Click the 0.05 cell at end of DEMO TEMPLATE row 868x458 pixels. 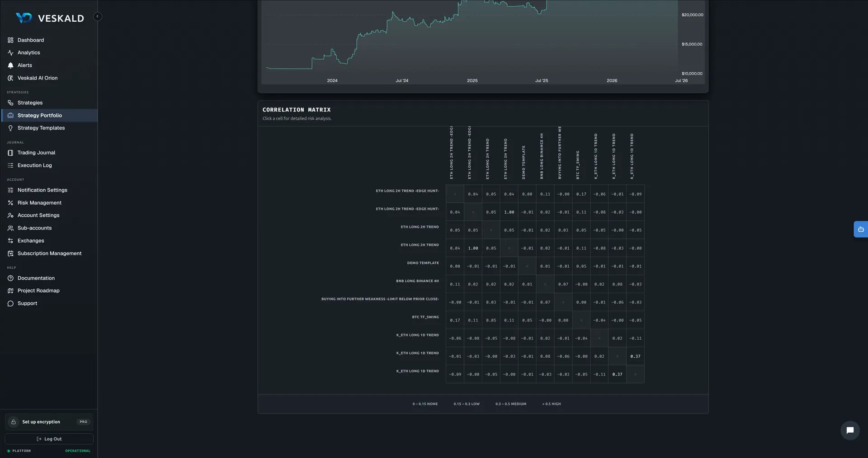click(581, 266)
